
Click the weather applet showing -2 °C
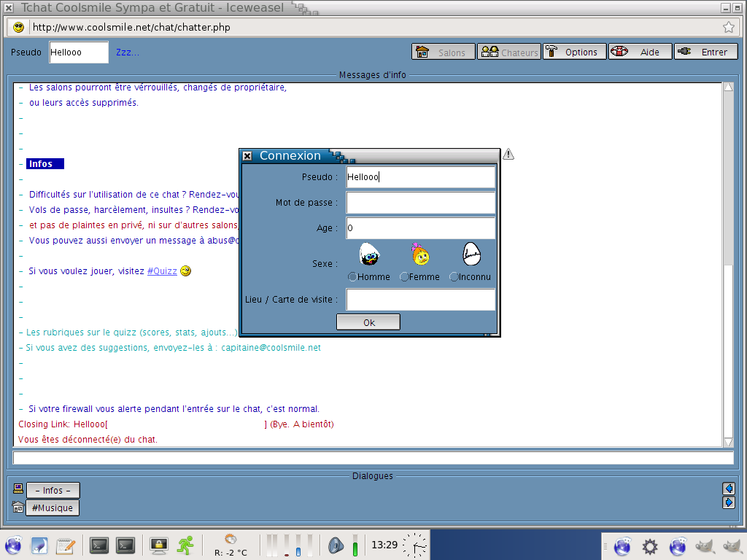coord(231,545)
